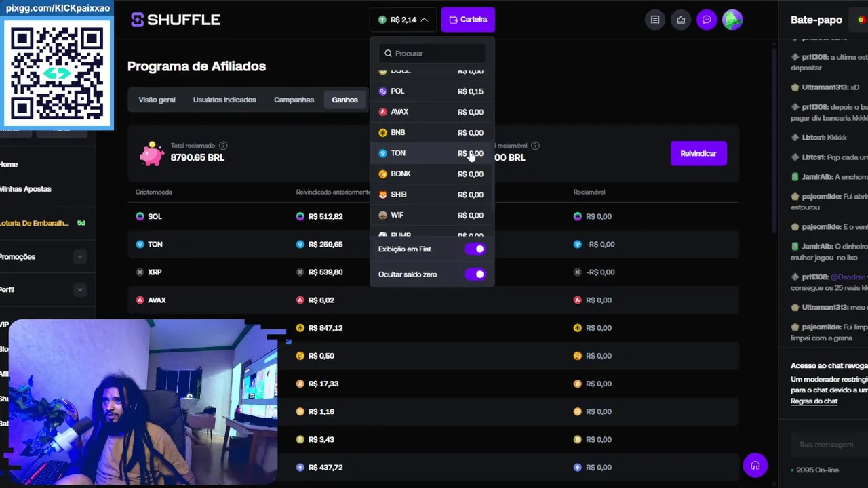Click the @Osodrac mention in chat
The image size is (868, 488).
[848, 277]
